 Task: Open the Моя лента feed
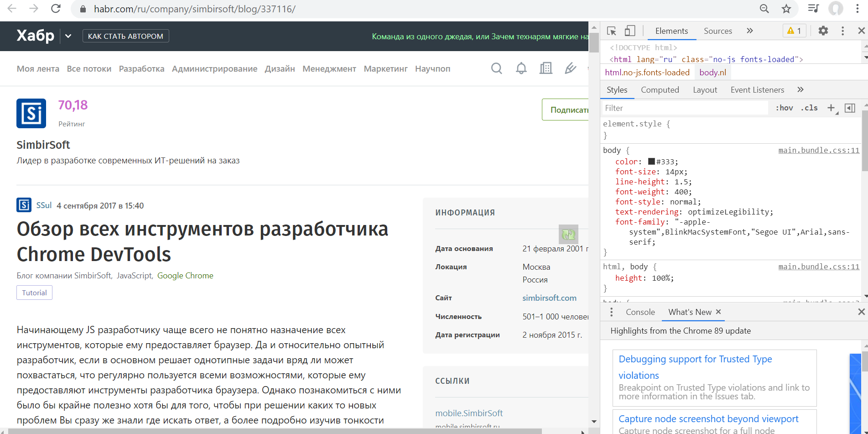pos(38,69)
